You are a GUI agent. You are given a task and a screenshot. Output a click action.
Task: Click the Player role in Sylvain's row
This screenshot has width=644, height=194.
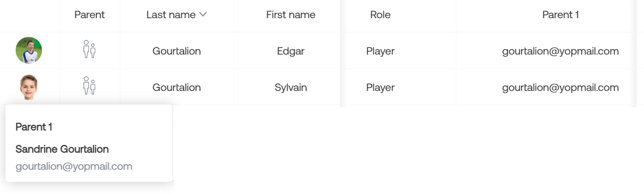(x=380, y=87)
